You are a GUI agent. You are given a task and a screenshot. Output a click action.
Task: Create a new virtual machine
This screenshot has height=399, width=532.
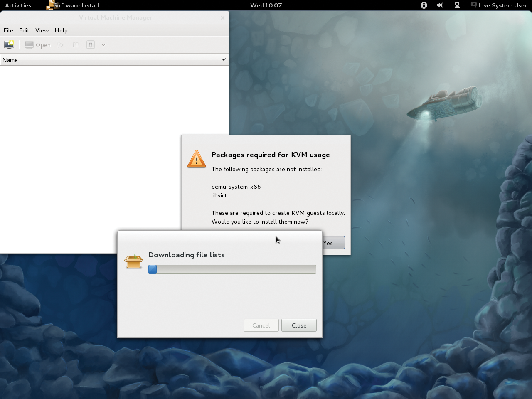click(x=9, y=44)
